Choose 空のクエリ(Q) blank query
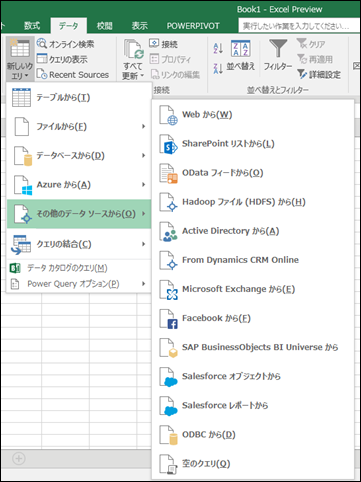Image resolution: width=361 pixels, height=482 pixels. click(x=253, y=464)
